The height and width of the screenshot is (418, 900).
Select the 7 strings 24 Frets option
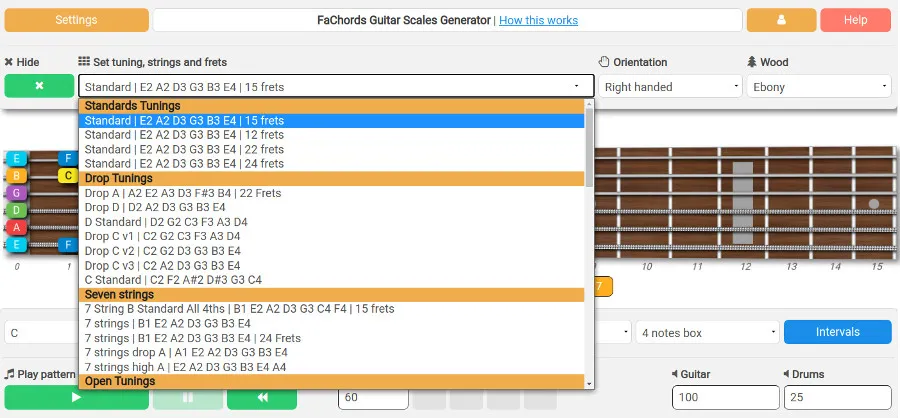click(332, 338)
